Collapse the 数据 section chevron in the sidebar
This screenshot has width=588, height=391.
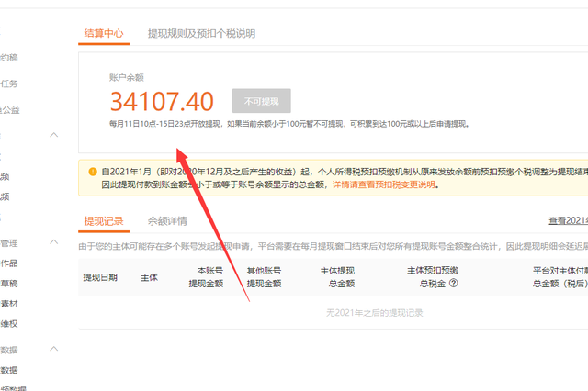click(x=53, y=350)
